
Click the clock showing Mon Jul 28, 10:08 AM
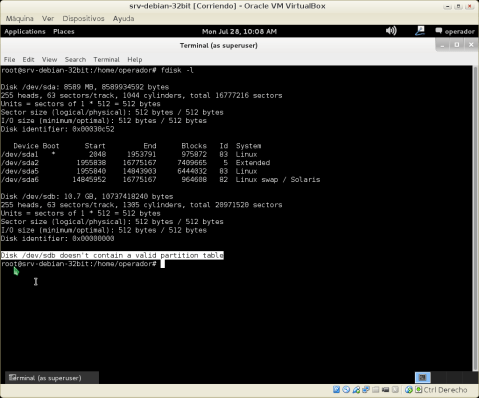[x=239, y=31]
